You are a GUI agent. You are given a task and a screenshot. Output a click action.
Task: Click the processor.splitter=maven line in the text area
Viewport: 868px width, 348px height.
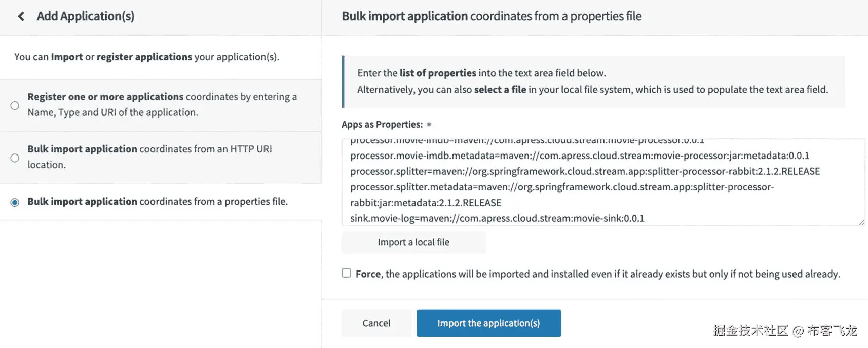click(585, 171)
